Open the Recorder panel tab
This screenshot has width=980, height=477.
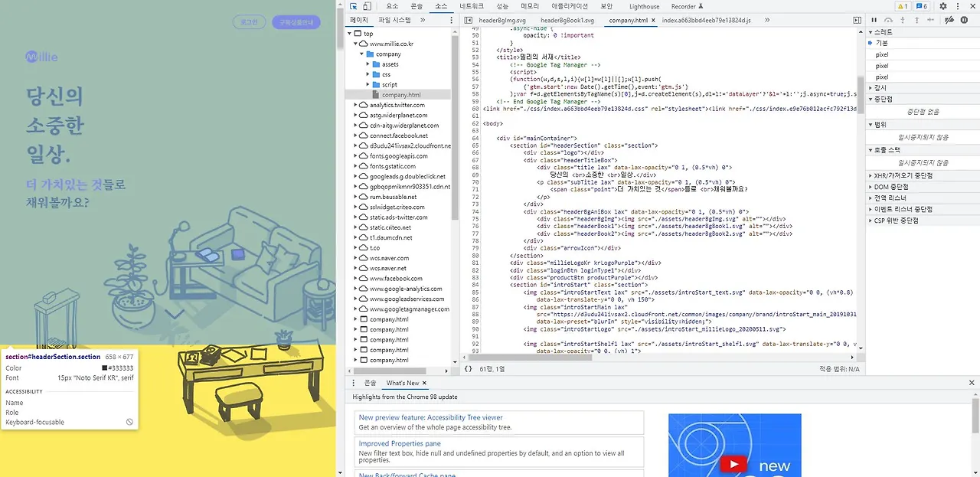(687, 6)
